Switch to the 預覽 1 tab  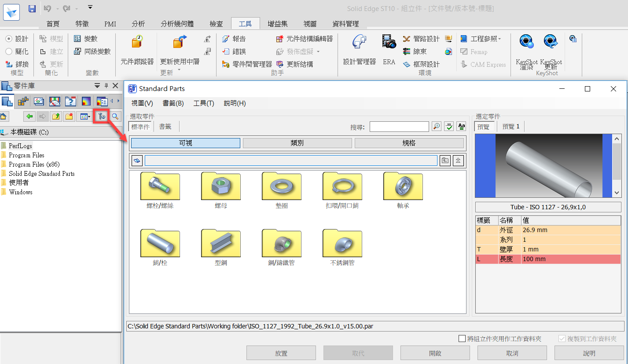tap(511, 127)
